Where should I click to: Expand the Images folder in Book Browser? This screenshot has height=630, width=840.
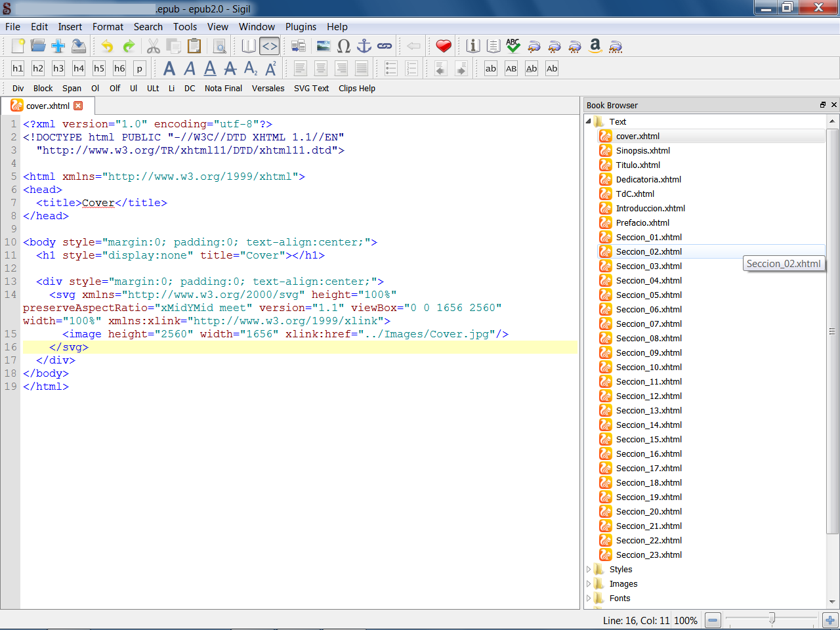pyautogui.click(x=589, y=584)
